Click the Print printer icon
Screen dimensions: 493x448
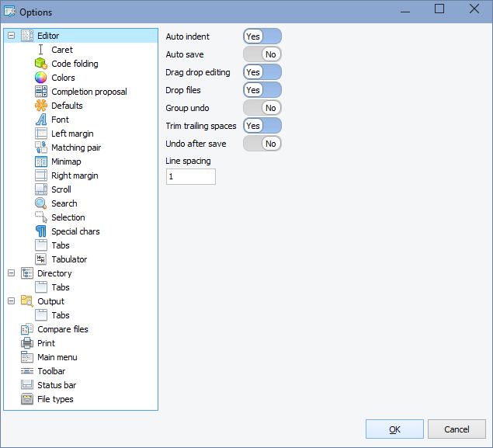(x=27, y=343)
